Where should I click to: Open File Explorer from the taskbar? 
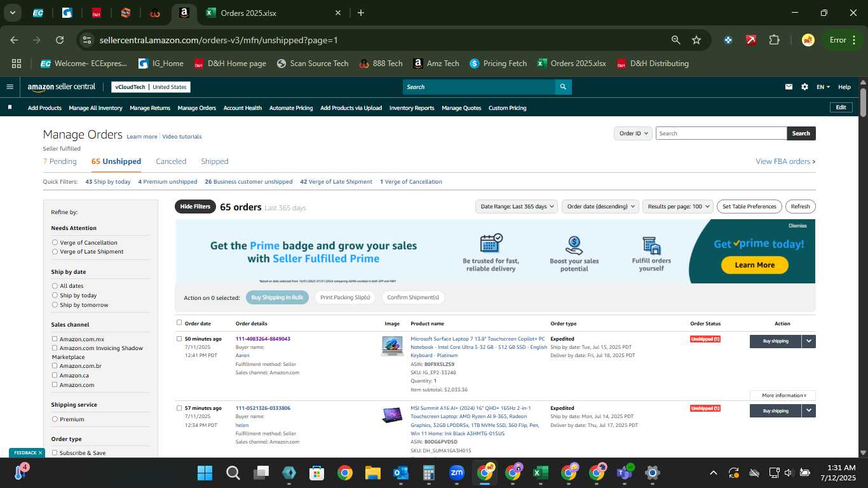(372, 473)
